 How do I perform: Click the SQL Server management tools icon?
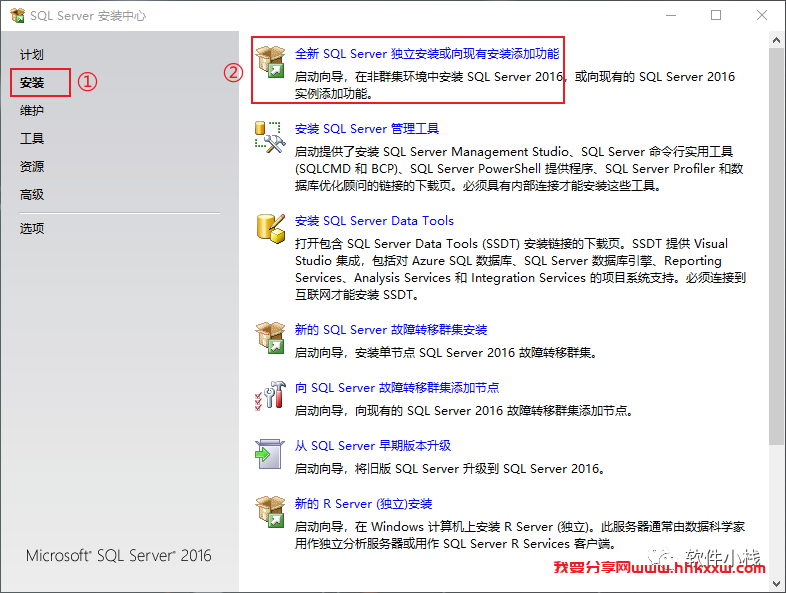point(270,137)
